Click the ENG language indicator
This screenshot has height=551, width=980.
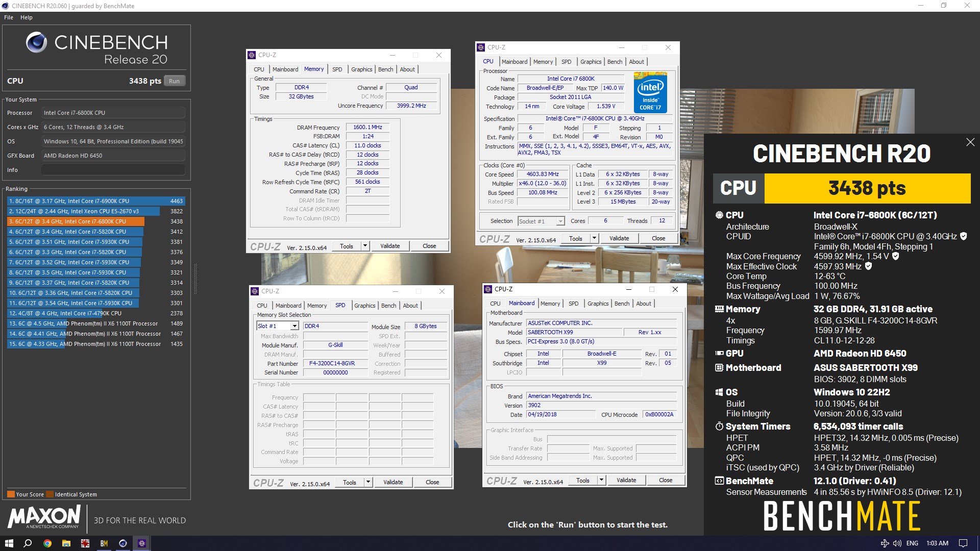912,543
